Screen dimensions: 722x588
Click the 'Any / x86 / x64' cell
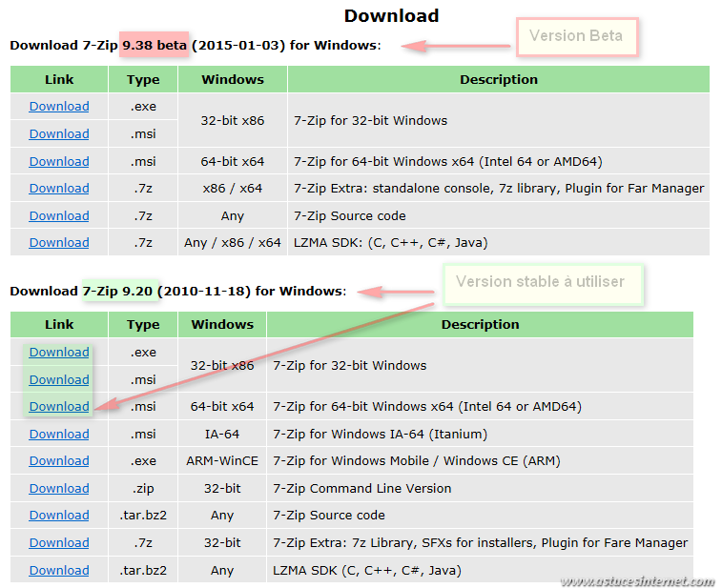233,242
